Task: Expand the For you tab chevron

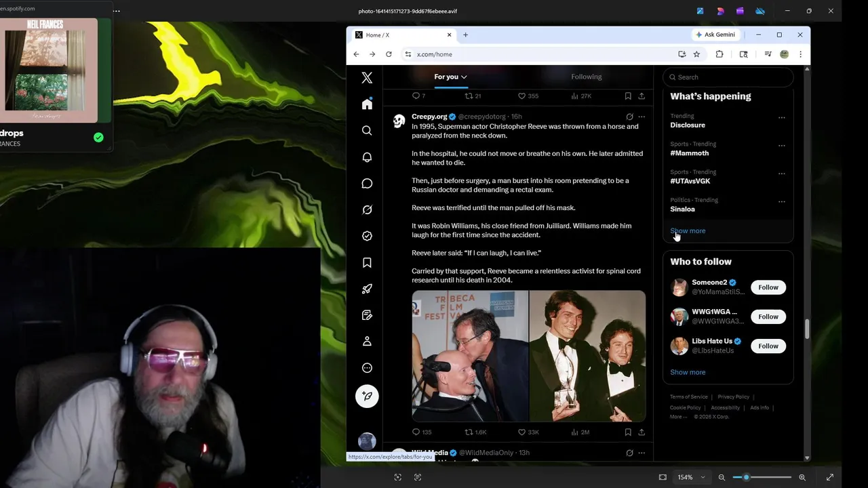Action: pos(464,77)
